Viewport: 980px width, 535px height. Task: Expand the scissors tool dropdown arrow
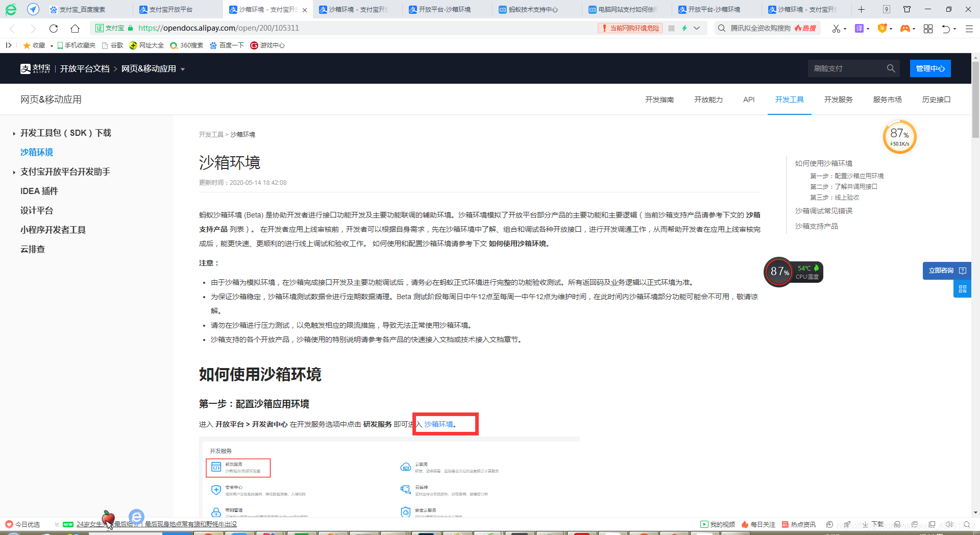[845, 29]
